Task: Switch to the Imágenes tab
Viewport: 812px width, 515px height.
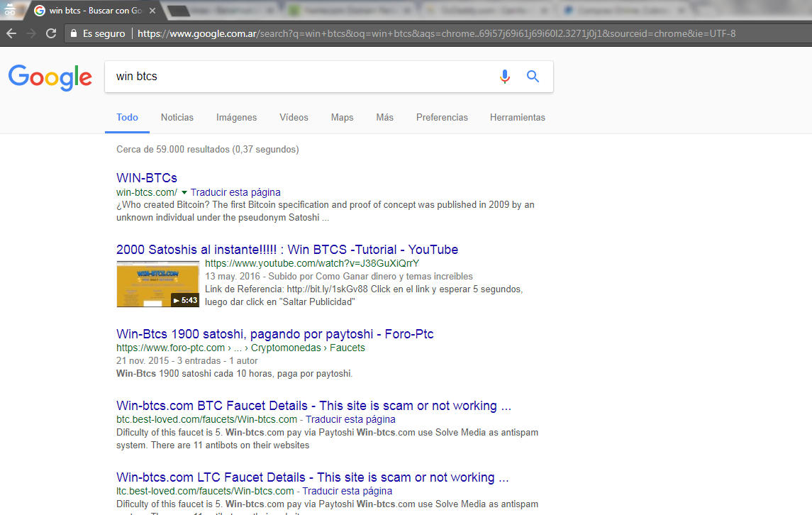Action: pyautogui.click(x=237, y=118)
